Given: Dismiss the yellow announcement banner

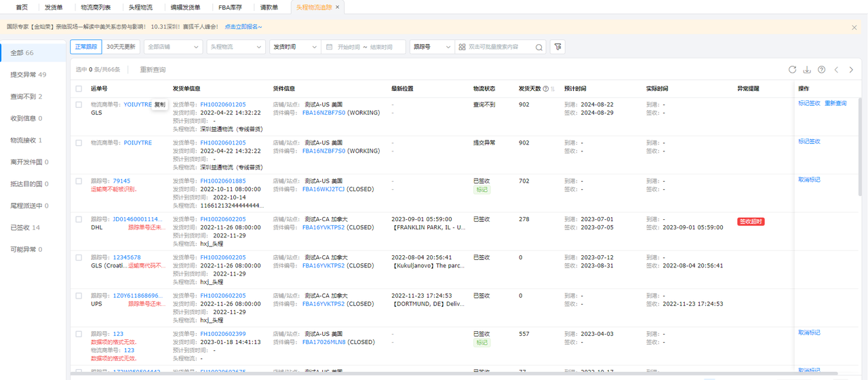Looking at the screenshot, I should tap(854, 28).
